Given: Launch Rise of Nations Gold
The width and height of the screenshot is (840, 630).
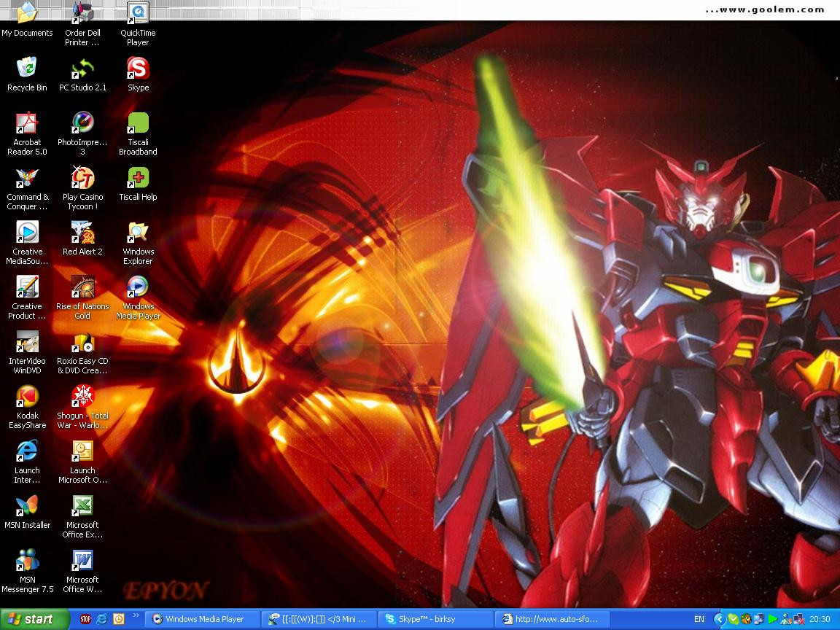Looking at the screenshot, I should pos(82,297).
